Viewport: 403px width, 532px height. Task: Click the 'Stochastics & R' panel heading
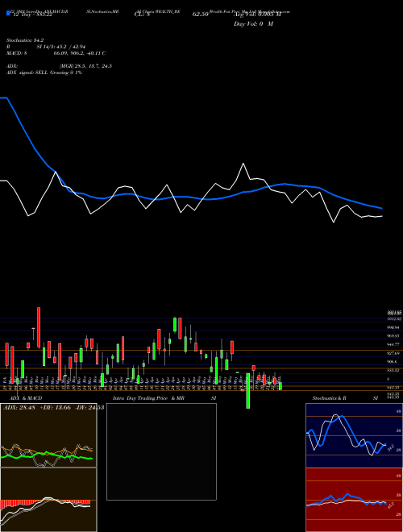(329, 398)
